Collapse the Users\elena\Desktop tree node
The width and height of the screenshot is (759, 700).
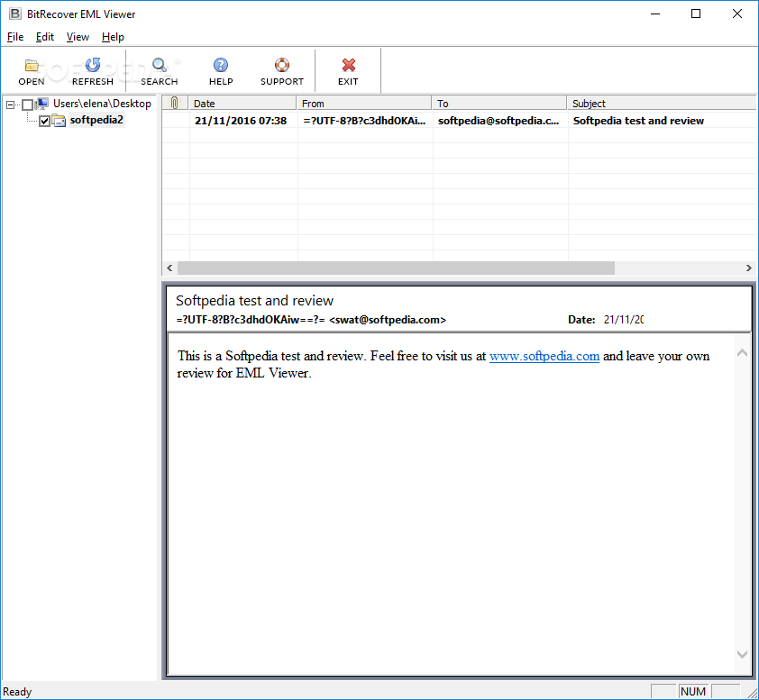[10, 104]
